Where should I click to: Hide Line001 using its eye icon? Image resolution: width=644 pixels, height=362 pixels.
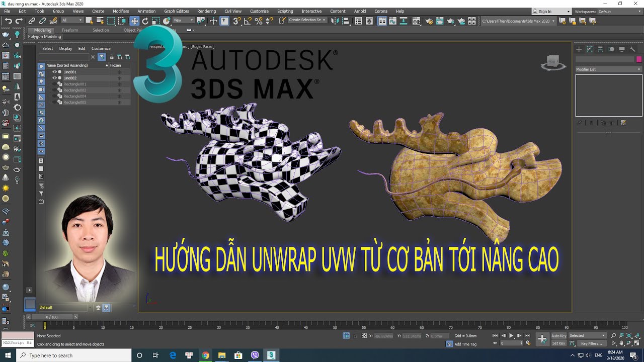54,72
